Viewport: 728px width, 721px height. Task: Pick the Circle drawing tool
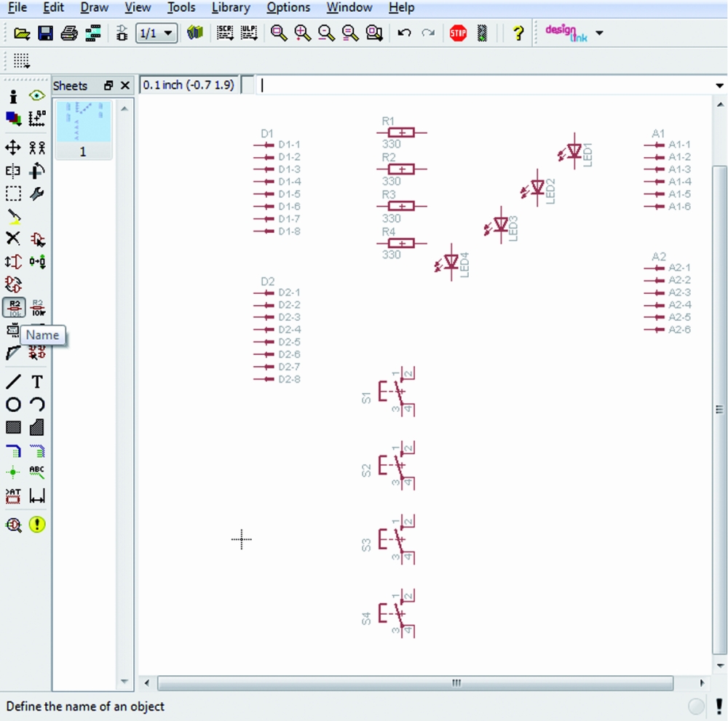13,405
